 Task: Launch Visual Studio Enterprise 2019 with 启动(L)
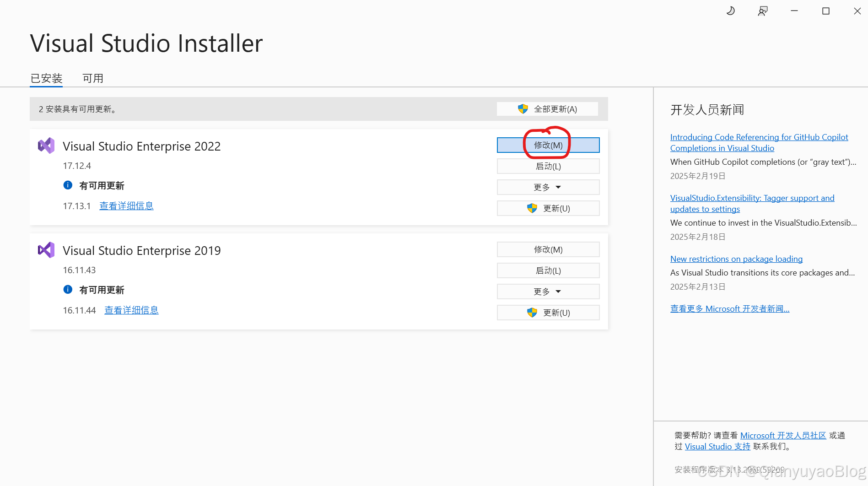pos(548,270)
